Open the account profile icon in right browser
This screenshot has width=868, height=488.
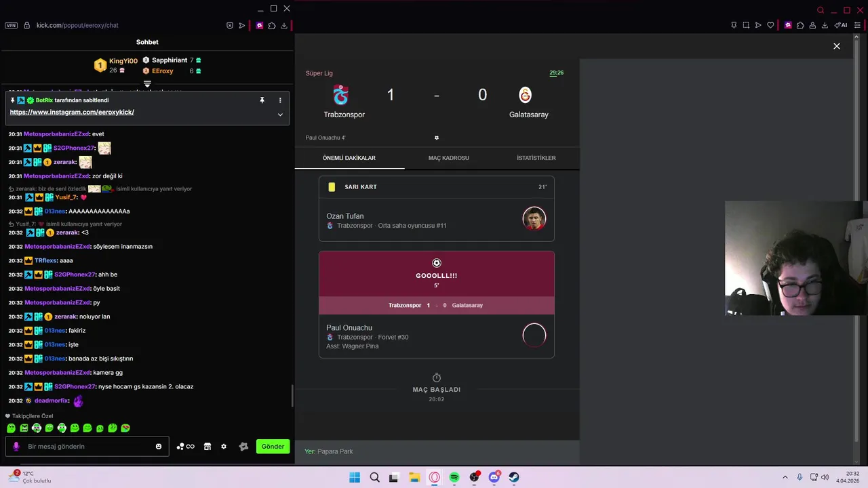point(812,25)
